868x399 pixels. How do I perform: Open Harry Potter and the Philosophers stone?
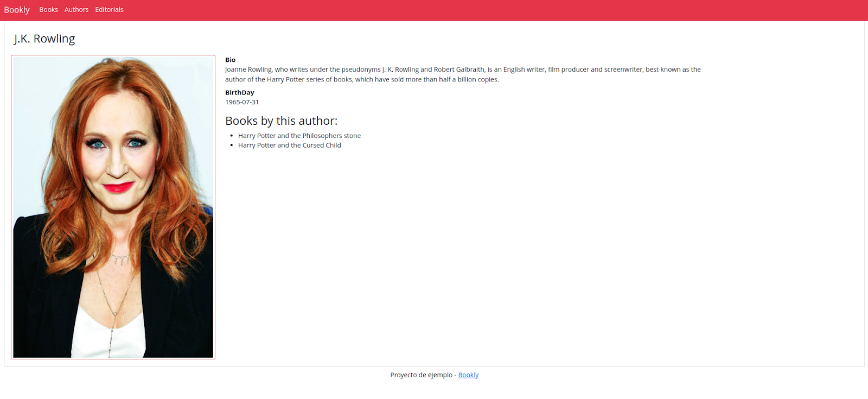pyautogui.click(x=299, y=136)
